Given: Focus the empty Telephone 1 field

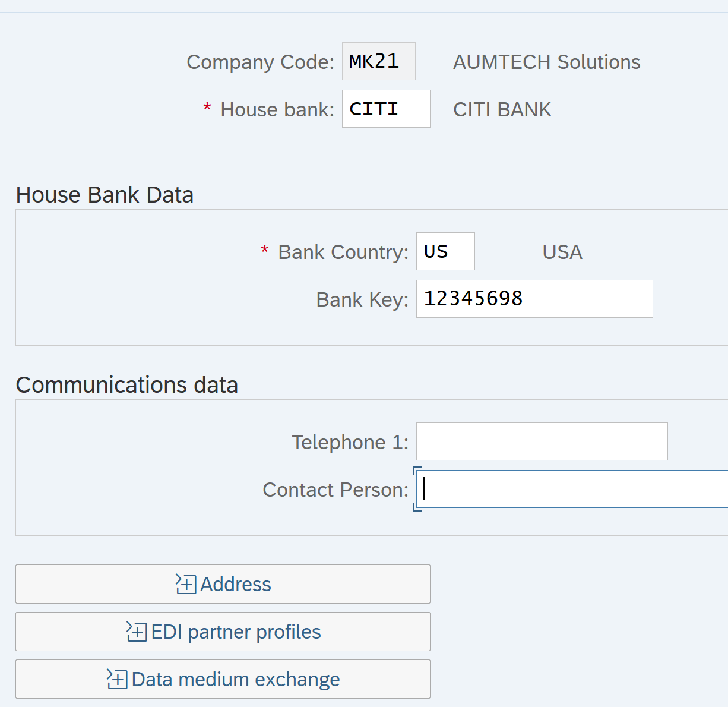Looking at the screenshot, I should point(542,441).
